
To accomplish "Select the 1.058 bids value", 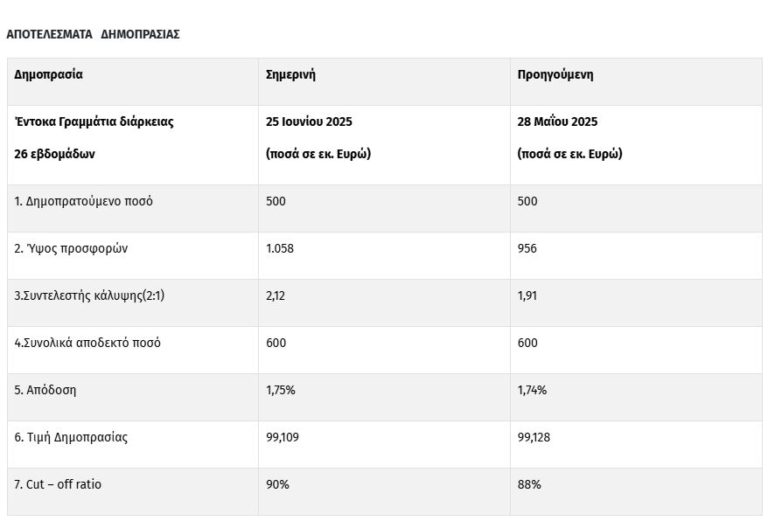I will click(280, 248).
